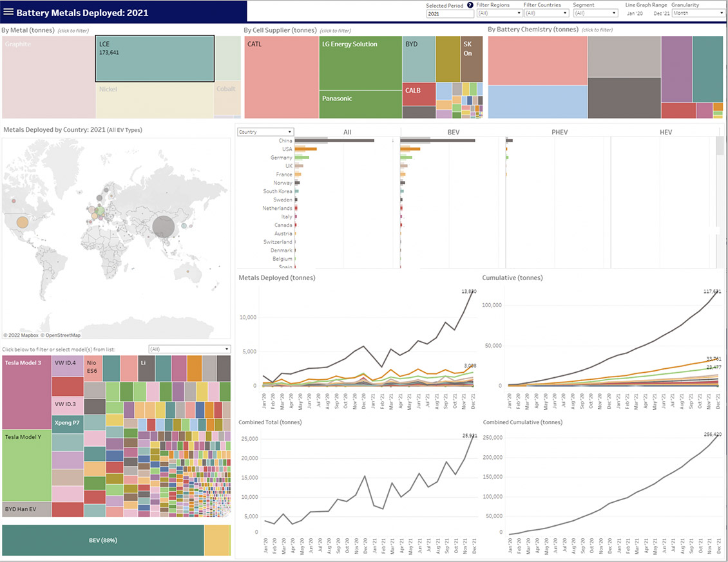This screenshot has height=562, width=728.
Task: Click the BEV (88%) bar segment
Action: pyautogui.click(x=103, y=540)
